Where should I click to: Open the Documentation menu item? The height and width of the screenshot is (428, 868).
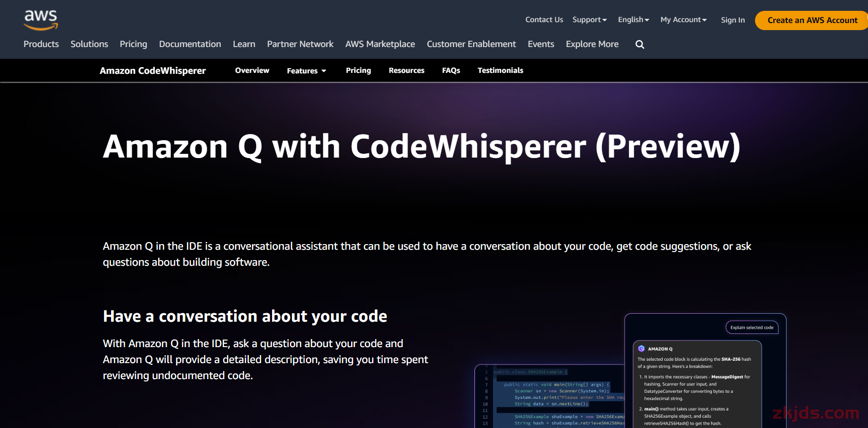point(190,44)
